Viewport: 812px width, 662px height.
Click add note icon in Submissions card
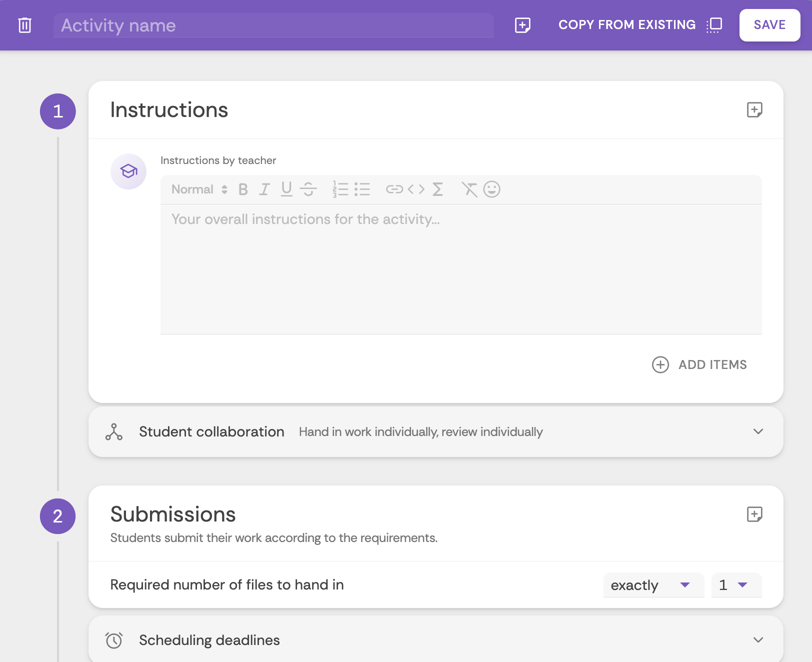coord(754,514)
